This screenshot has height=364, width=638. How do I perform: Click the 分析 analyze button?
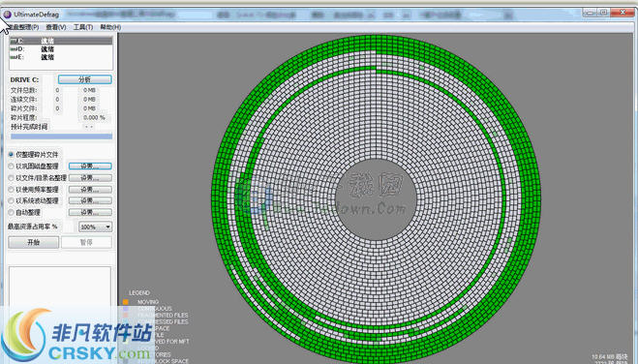tap(84, 79)
